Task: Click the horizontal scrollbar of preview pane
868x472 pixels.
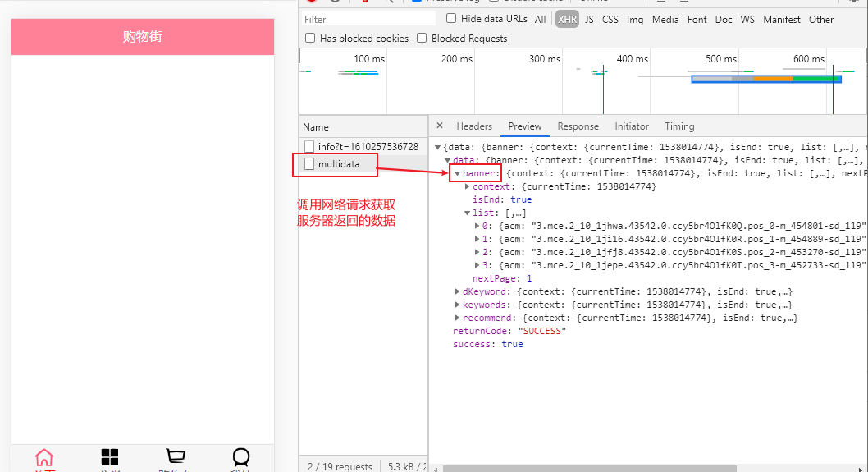Action: click(590, 469)
